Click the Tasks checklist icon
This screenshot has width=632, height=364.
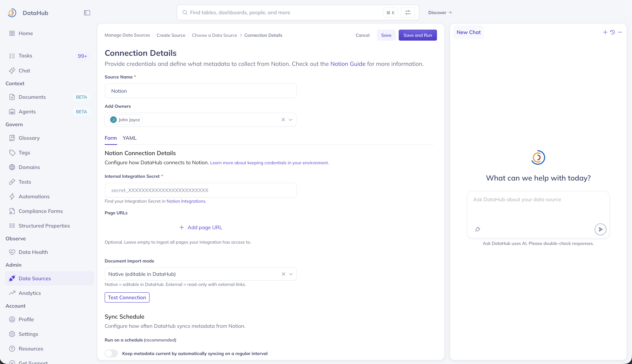[12, 56]
